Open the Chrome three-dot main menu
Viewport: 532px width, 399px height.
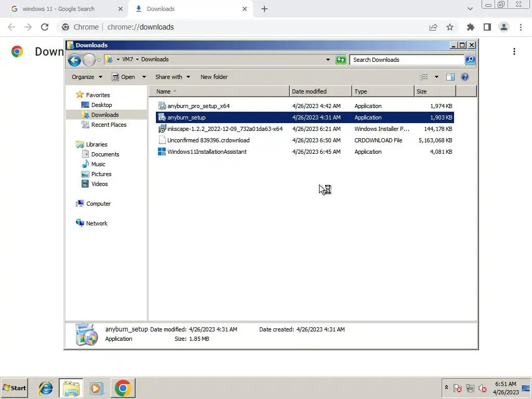(x=521, y=27)
